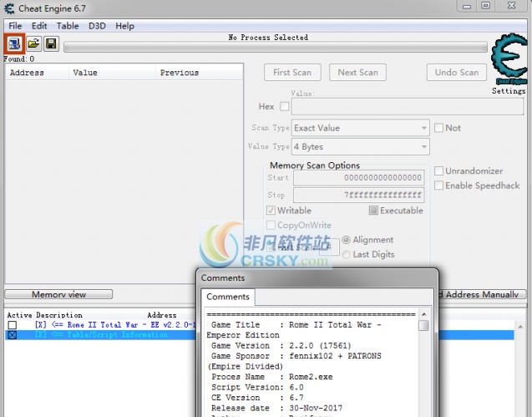Screen dimensions: 532x417
Task: Click Add Address Manually button
Action: [x=482, y=294]
